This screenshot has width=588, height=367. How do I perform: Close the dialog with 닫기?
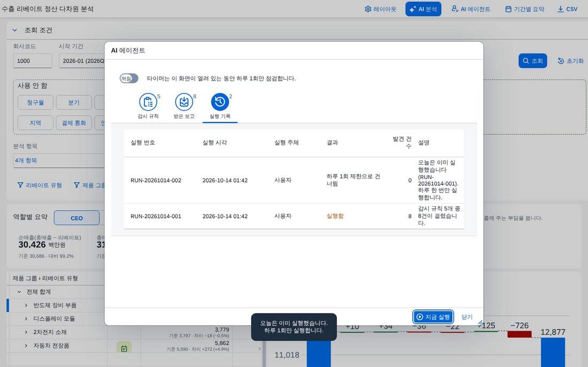point(467,317)
